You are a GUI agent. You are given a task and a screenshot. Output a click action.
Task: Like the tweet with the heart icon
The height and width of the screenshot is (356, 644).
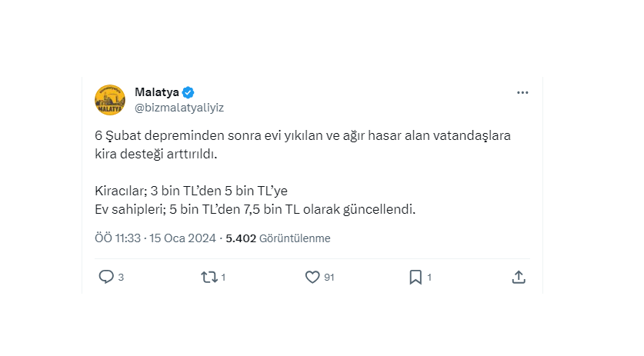[x=312, y=277]
